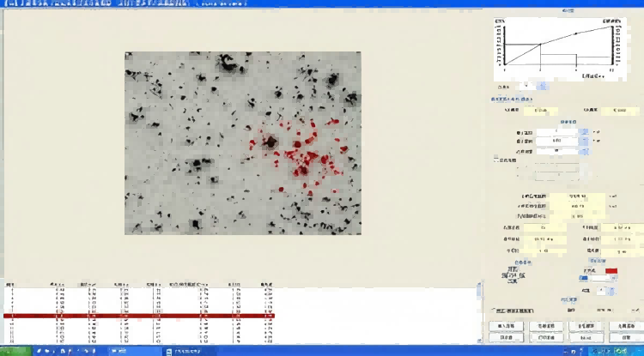
Task: Click the red color swatch in the settings panel
Action: click(611, 270)
